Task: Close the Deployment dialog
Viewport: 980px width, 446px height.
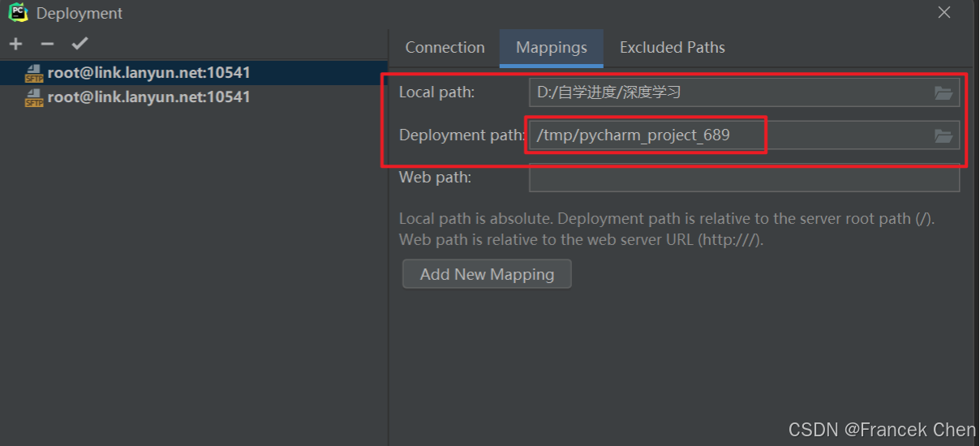Action: [x=943, y=12]
